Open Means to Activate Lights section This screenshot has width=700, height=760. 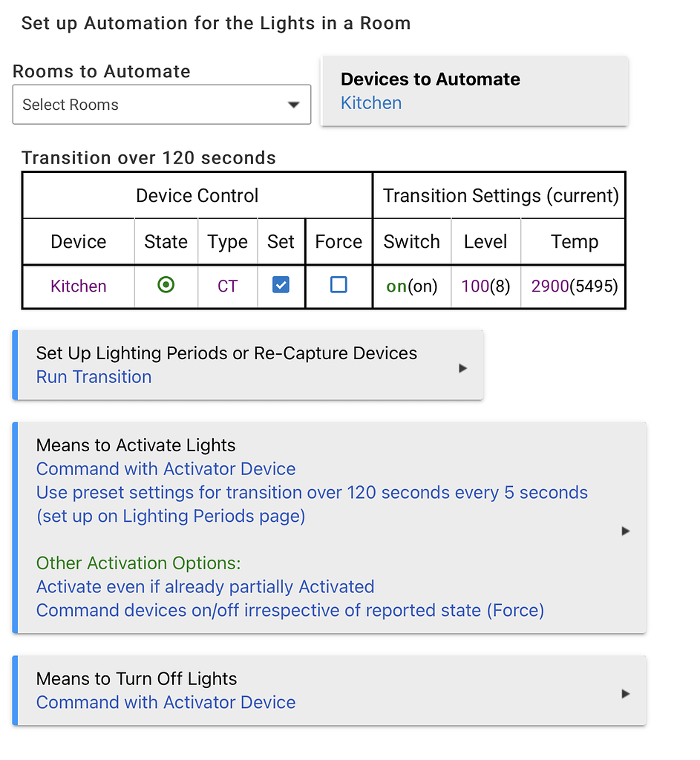pos(329,528)
